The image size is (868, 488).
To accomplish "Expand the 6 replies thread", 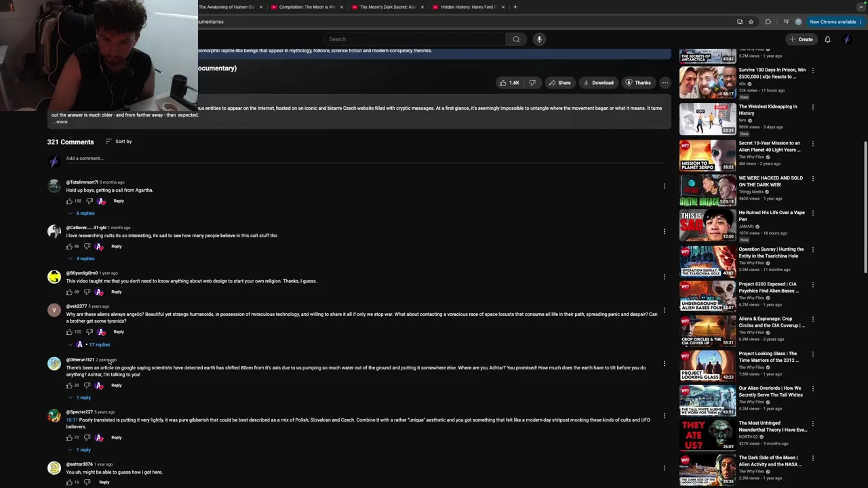I will pyautogui.click(x=81, y=213).
